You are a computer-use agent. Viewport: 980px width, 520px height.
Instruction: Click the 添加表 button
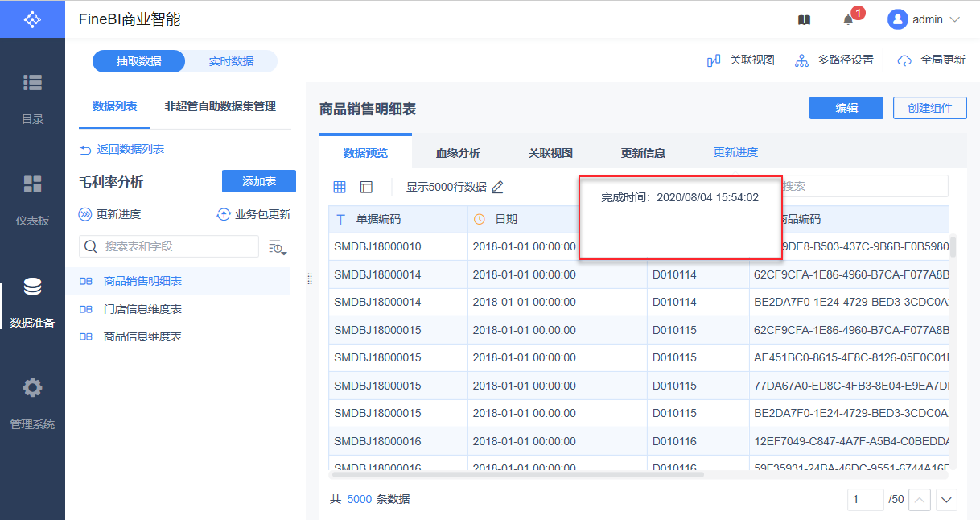pos(259,181)
